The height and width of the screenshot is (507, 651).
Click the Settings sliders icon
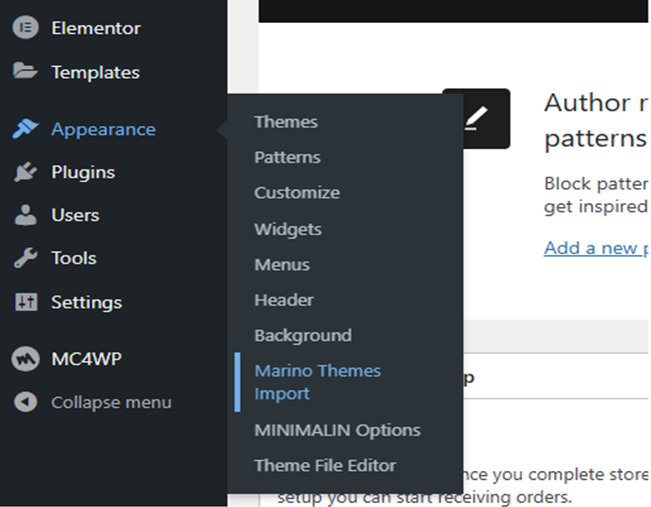point(26,302)
